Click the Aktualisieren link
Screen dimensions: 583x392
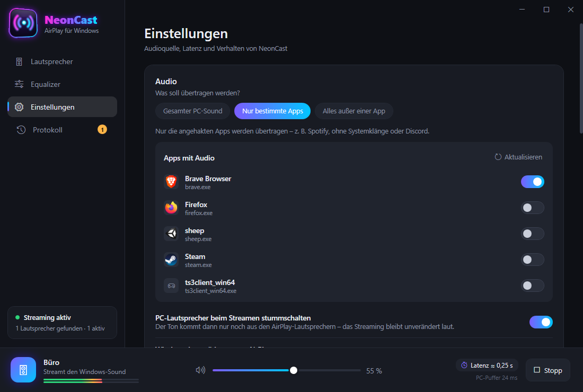(x=518, y=157)
